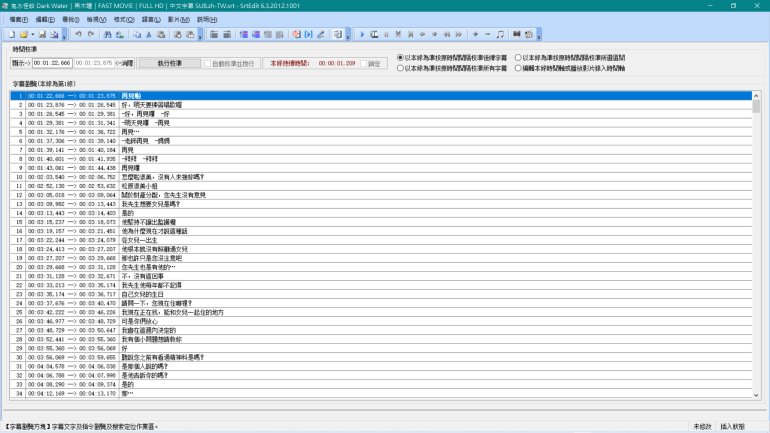Click the scroll-down arrow of subtitle list

click(x=756, y=395)
